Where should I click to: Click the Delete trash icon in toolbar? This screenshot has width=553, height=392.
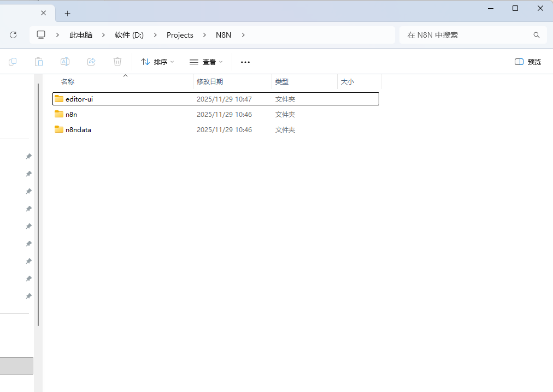pyautogui.click(x=117, y=62)
